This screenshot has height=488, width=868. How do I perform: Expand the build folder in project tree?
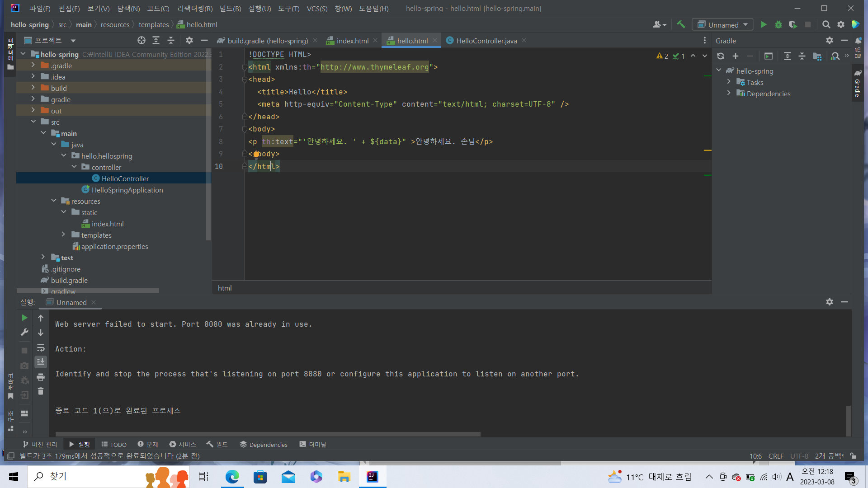(x=33, y=88)
